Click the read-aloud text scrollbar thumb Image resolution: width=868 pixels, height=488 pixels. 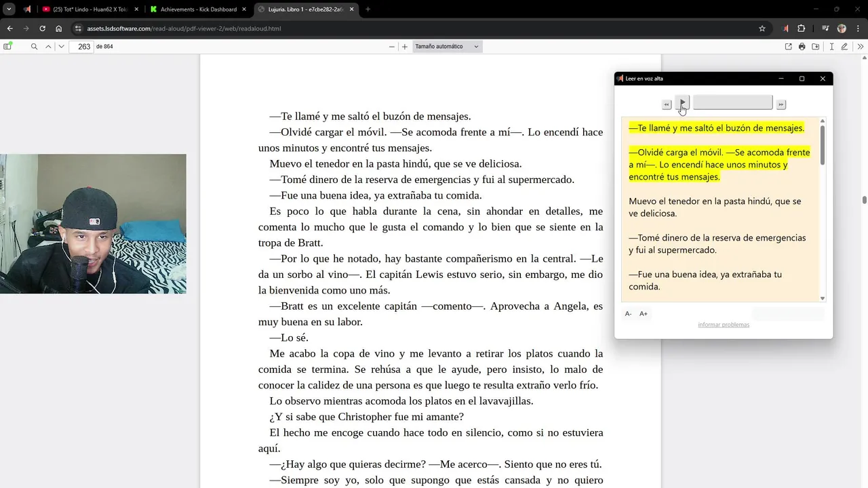[823, 144]
